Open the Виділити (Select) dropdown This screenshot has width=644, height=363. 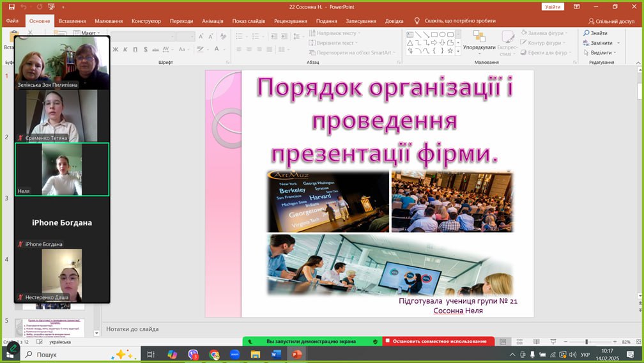[601, 52]
